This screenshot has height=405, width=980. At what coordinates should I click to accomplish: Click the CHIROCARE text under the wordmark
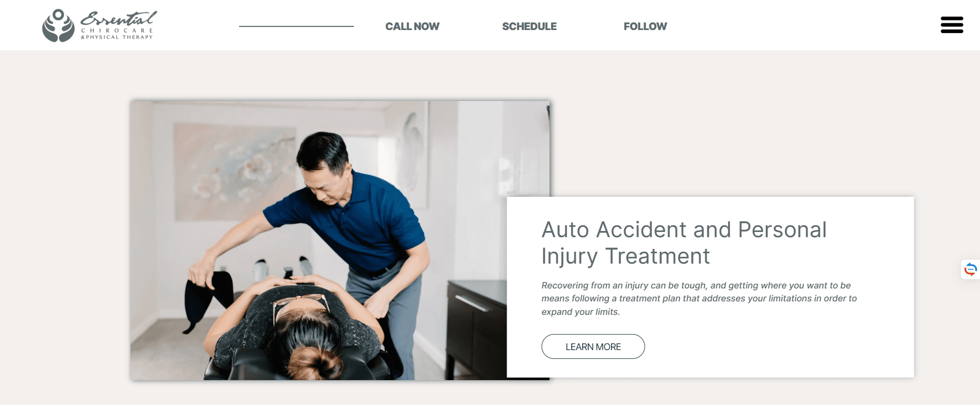click(117, 31)
